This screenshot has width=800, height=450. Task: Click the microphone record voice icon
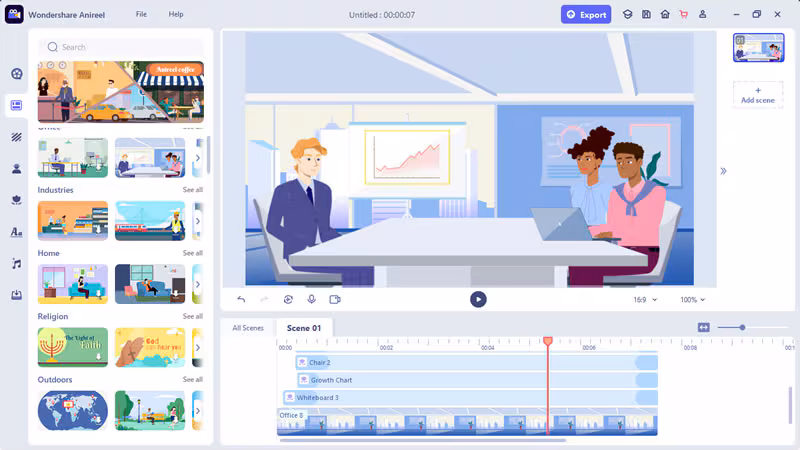[311, 299]
